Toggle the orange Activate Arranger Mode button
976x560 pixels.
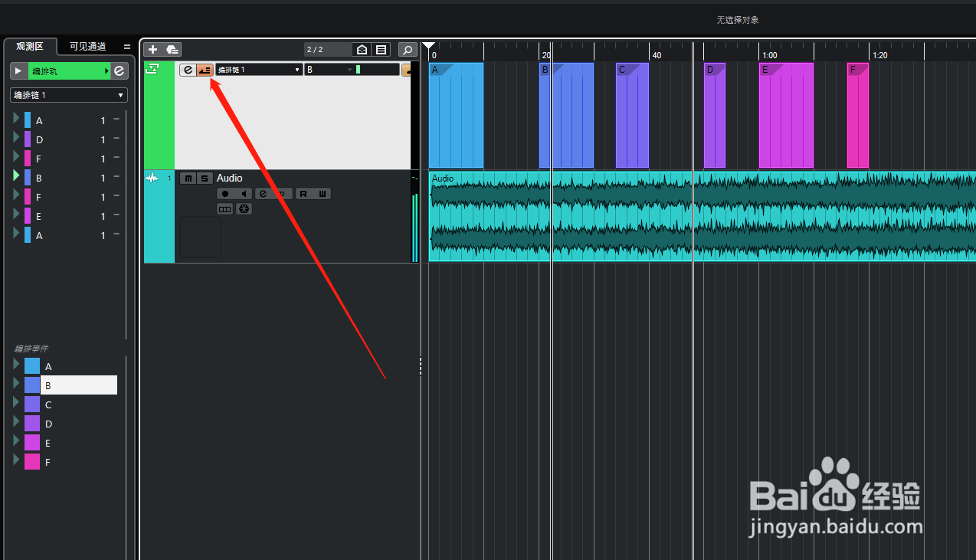tap(205, 70)
